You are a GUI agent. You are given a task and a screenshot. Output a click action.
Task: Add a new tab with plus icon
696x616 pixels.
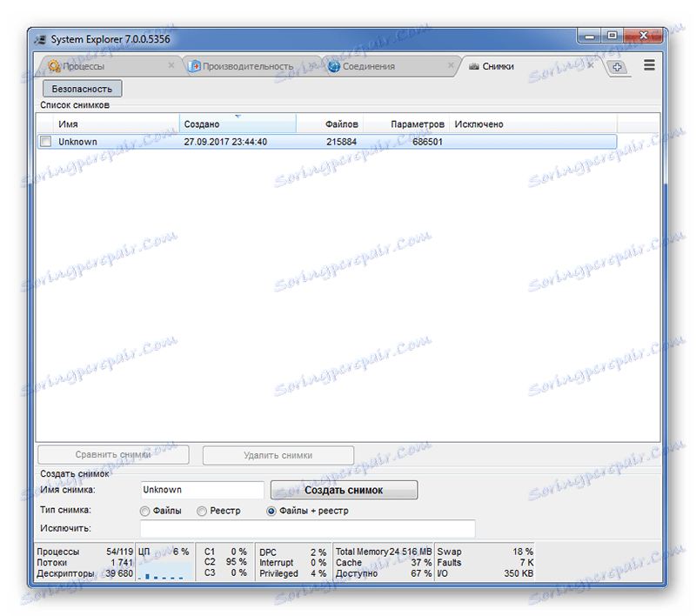click(x=617, y=67)
